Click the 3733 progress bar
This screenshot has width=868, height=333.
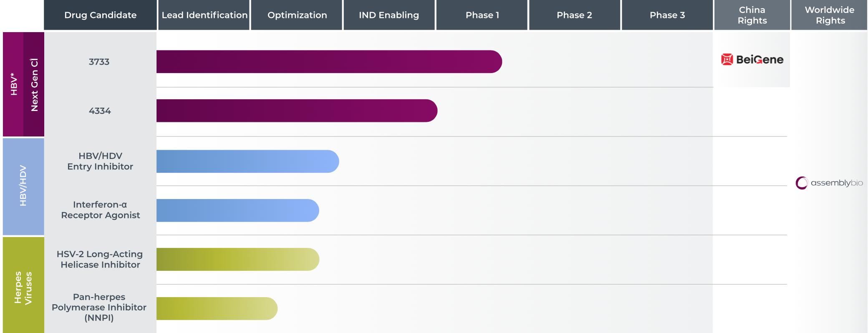tap(329, 62)
